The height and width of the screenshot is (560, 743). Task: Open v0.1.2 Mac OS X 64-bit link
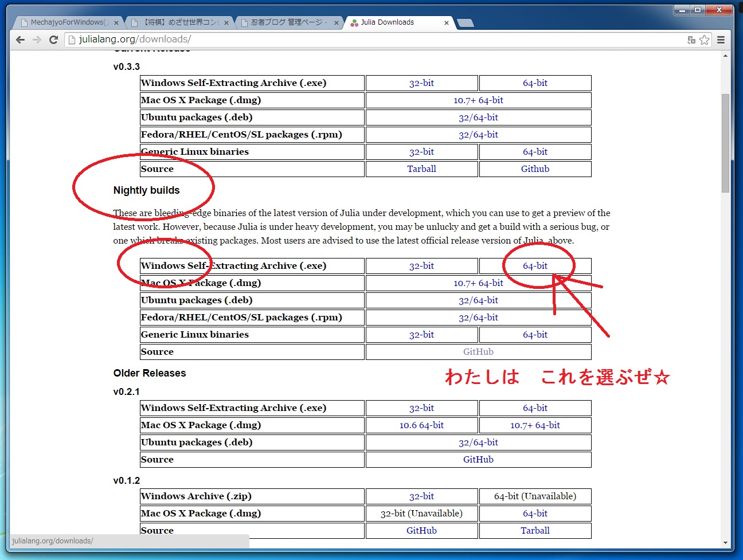point(535,514)
